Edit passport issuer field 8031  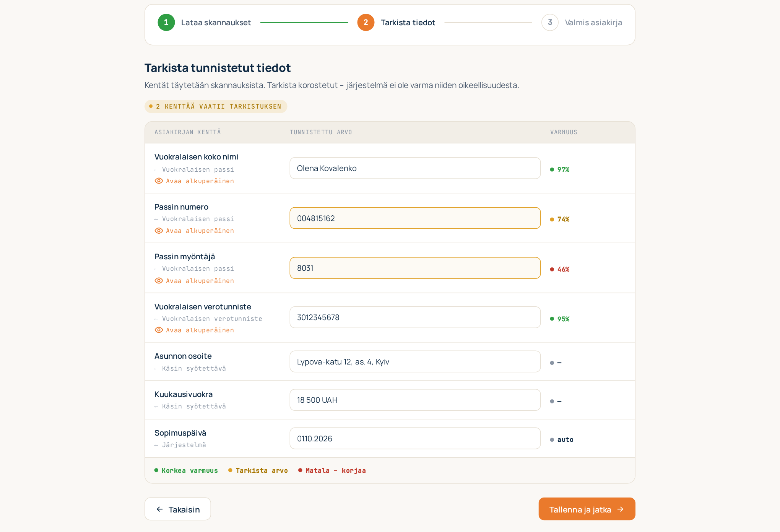[415, 268]
